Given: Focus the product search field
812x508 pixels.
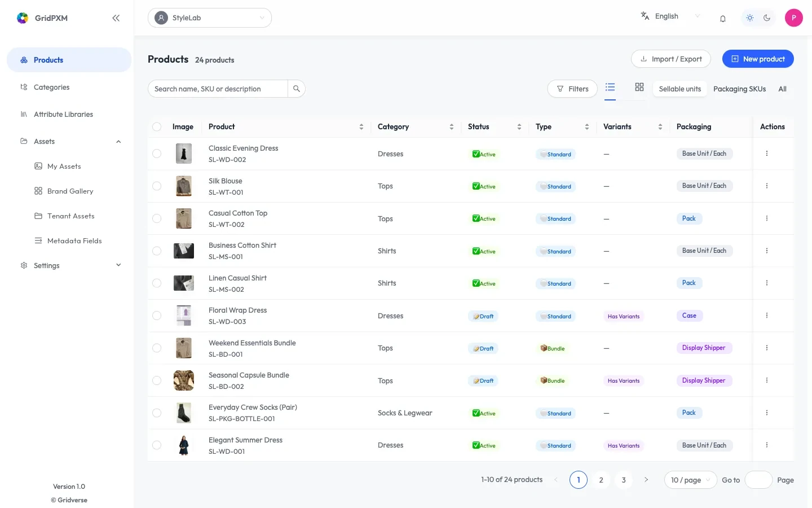Looking at the screenshot, I should coord(218,89).
